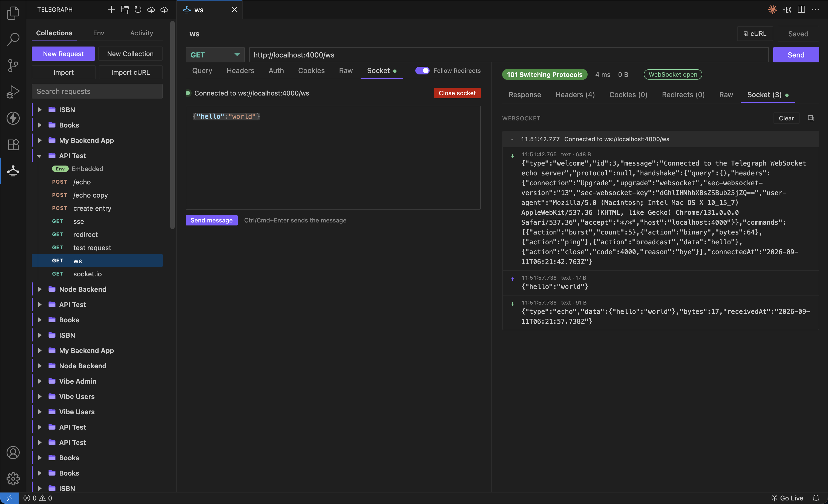828x504 pixels.
Task: Expand the first Node Backend collection
Action: (x=40, y=289)
